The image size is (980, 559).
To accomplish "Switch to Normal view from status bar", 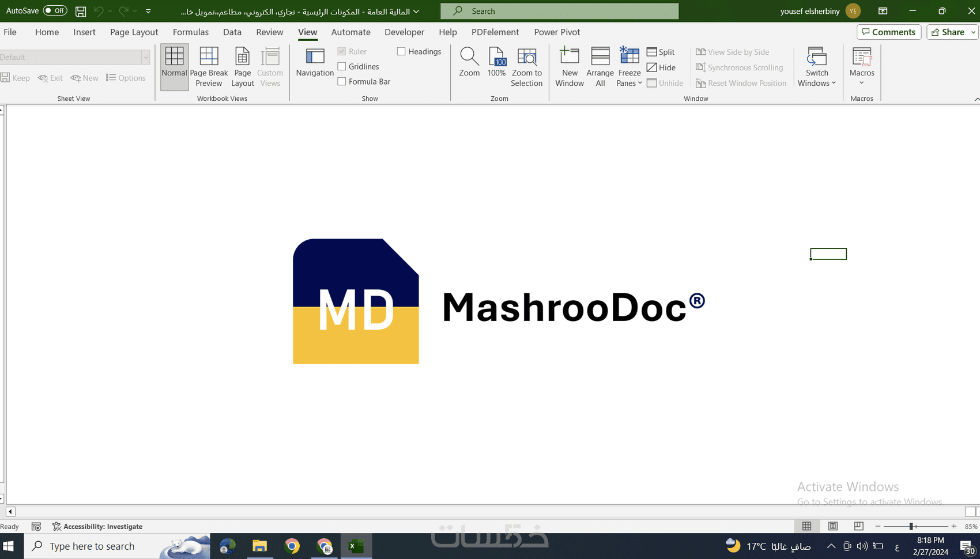I will coord(806,526).
